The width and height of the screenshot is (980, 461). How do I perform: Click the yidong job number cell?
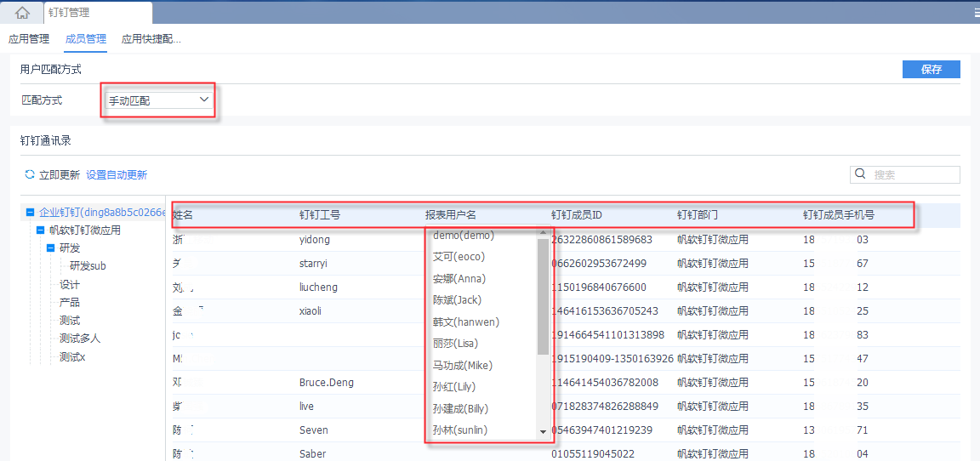315,239
